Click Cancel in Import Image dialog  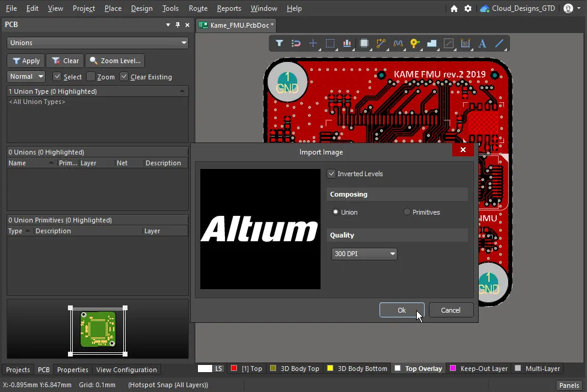click(450, 310)
